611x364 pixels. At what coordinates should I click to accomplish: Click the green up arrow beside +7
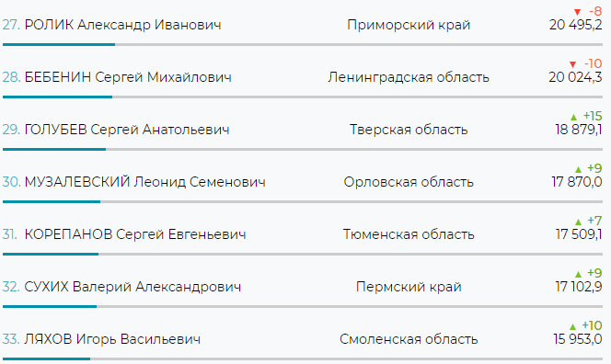pyautogui.click(x=578, y=222)
